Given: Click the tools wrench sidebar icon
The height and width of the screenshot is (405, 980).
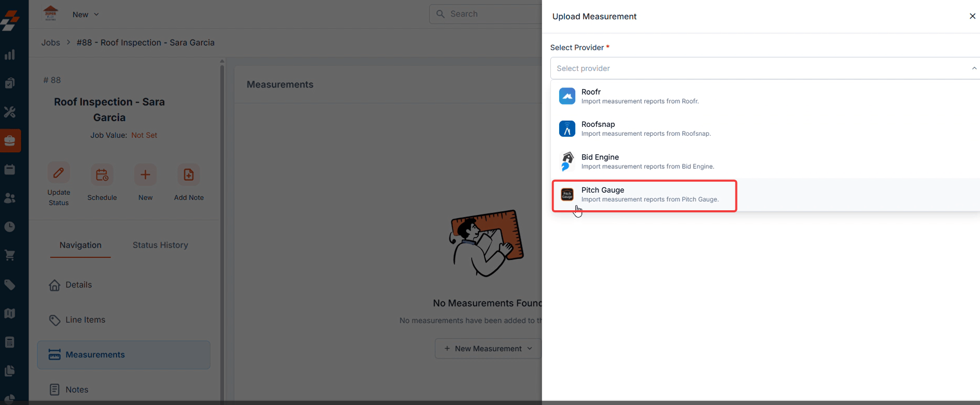Looking at the screenshot, I should 10,112.
